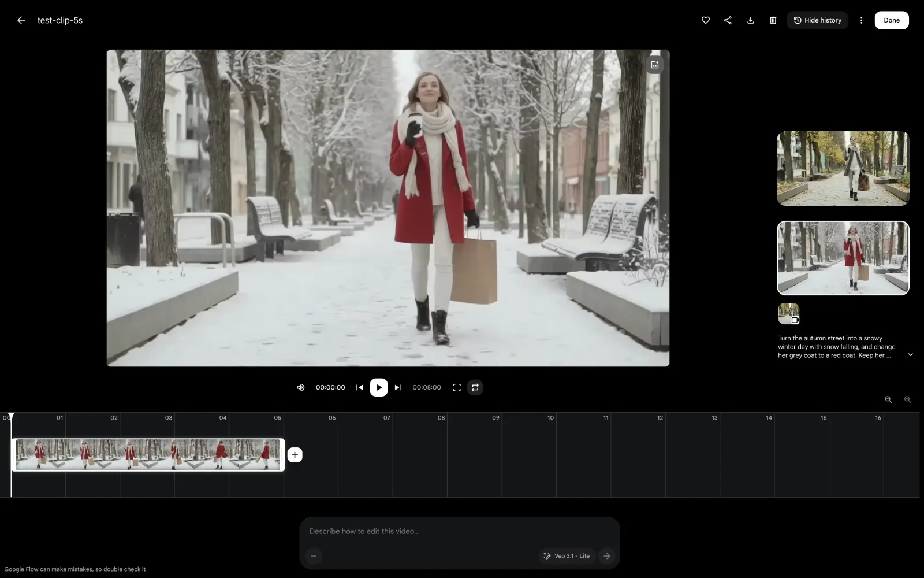The image size is (924, 578).
Task: Enter fullscreen preview mode
Action: tap(457, 387)
